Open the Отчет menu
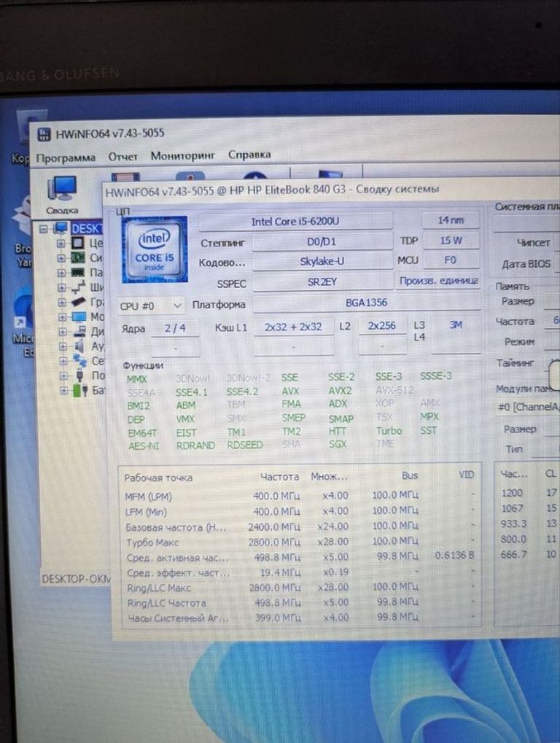This screenshot has height=743, width=560. pyautogui.click(x=122, y=156)
